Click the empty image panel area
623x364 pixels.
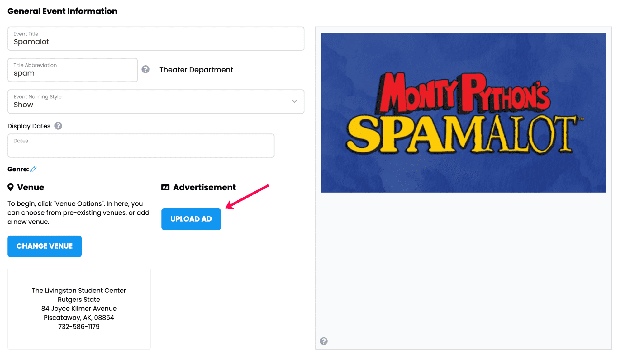pos(464,264)
